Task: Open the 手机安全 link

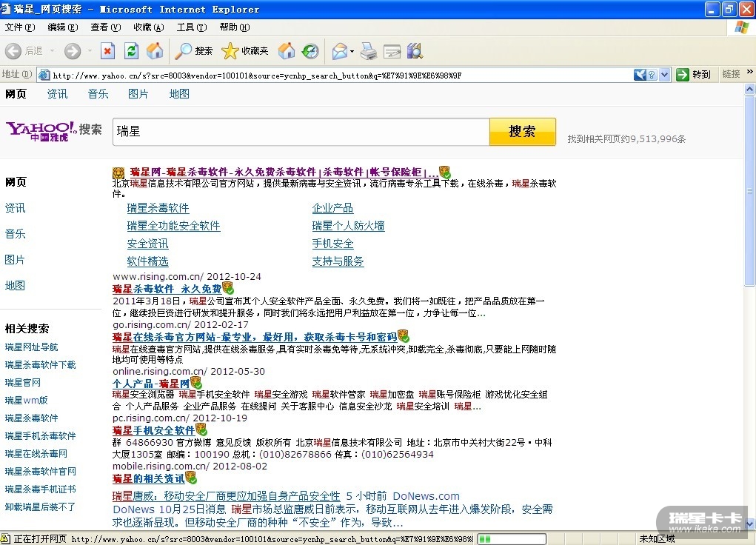Action: click(x=332, y=244)
